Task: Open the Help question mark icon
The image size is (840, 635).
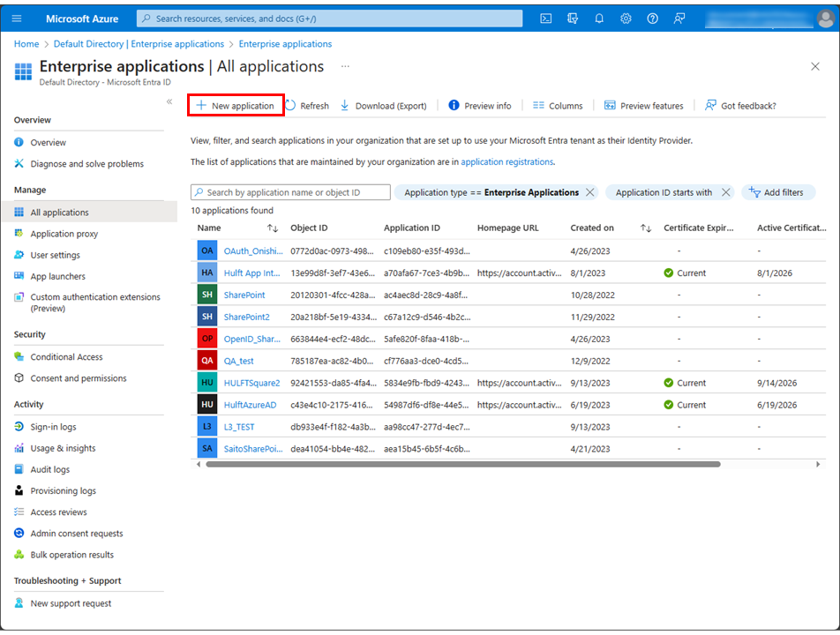Action: [x=652, y=19]
